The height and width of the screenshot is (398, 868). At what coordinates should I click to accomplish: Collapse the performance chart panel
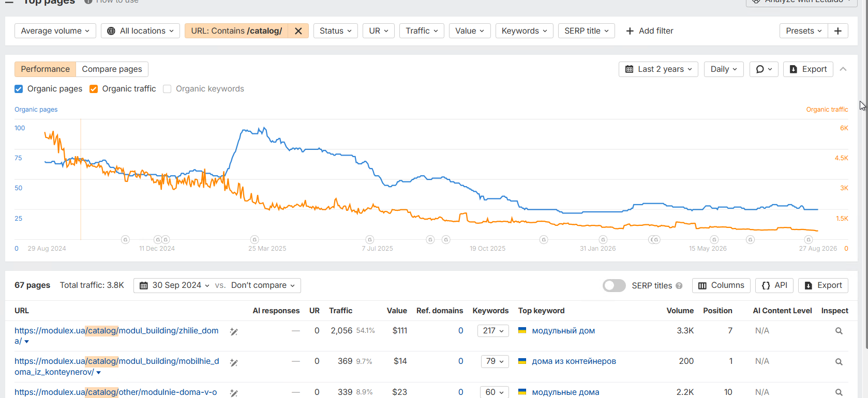pyautogui.click(x=843, y=69)
